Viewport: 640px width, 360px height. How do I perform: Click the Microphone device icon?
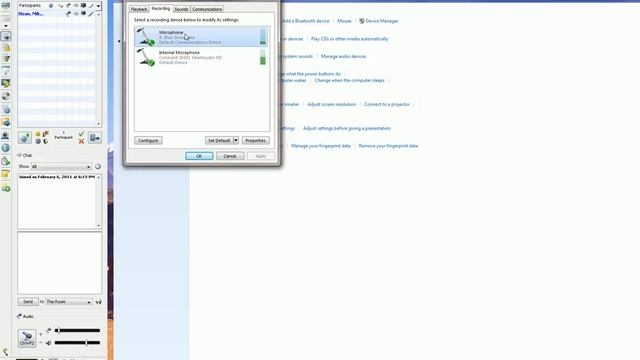click(145, 37)
